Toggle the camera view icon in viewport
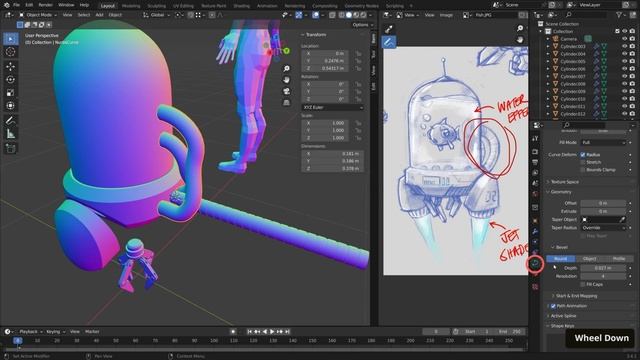Viewport: 640px width, 360px height. [287, 91]
